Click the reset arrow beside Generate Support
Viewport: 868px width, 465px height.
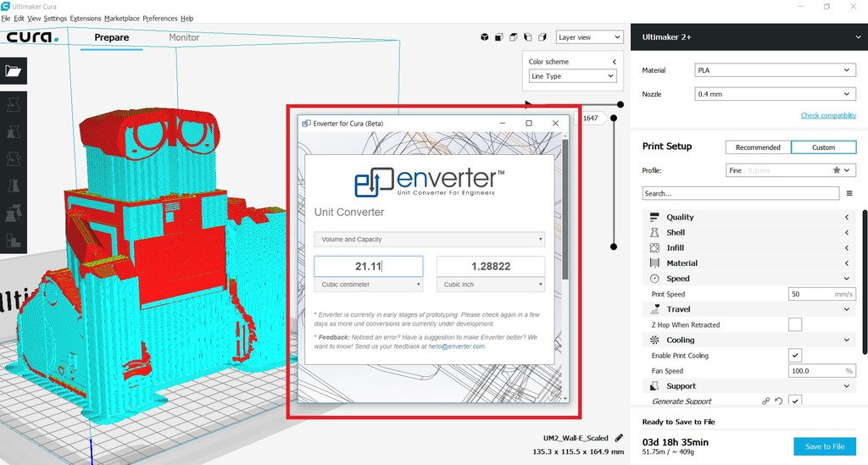779,401
